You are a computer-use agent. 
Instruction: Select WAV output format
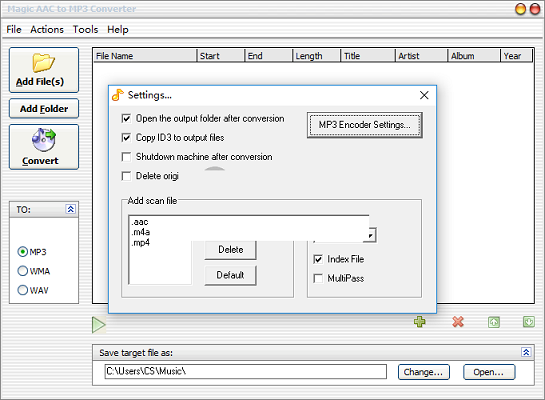(x=23, y=290)
